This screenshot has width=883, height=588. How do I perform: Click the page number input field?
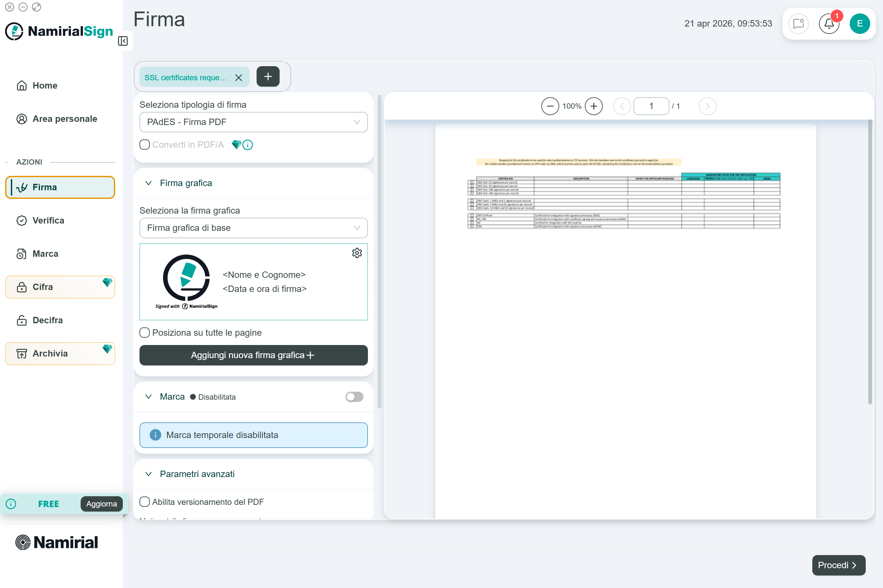click(x=651, y=106)
